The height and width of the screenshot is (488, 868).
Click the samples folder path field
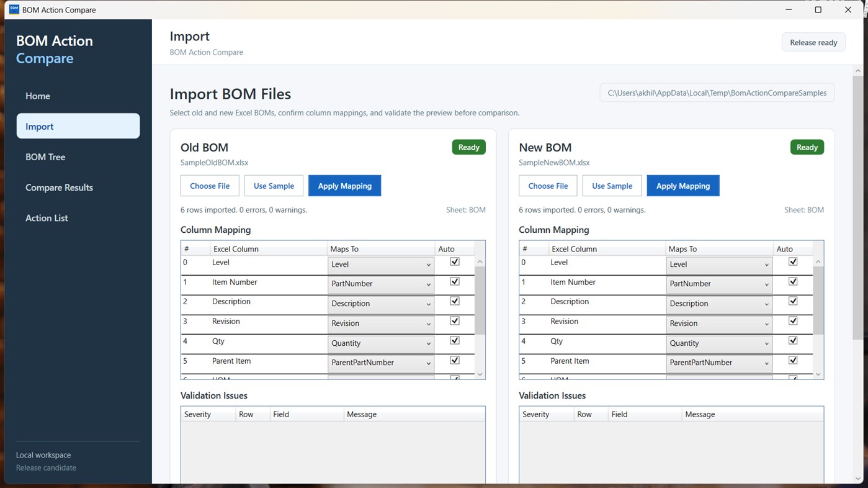click(717, 93)
